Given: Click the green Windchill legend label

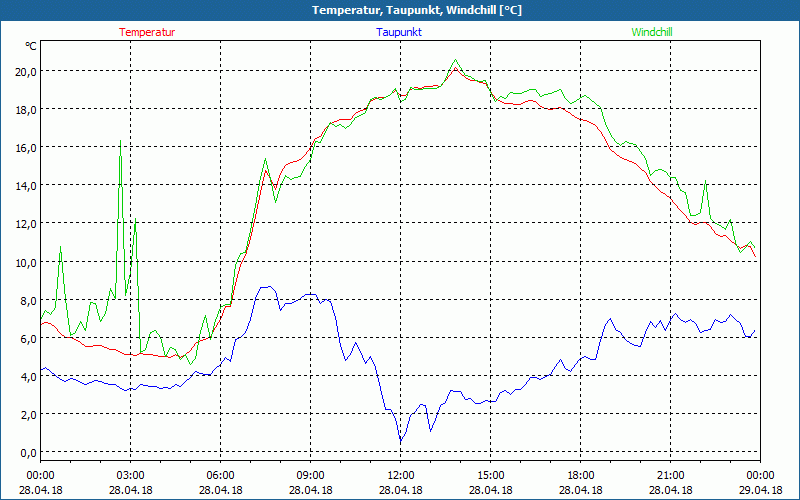Looking at the screenshot, I should (652, 32).
